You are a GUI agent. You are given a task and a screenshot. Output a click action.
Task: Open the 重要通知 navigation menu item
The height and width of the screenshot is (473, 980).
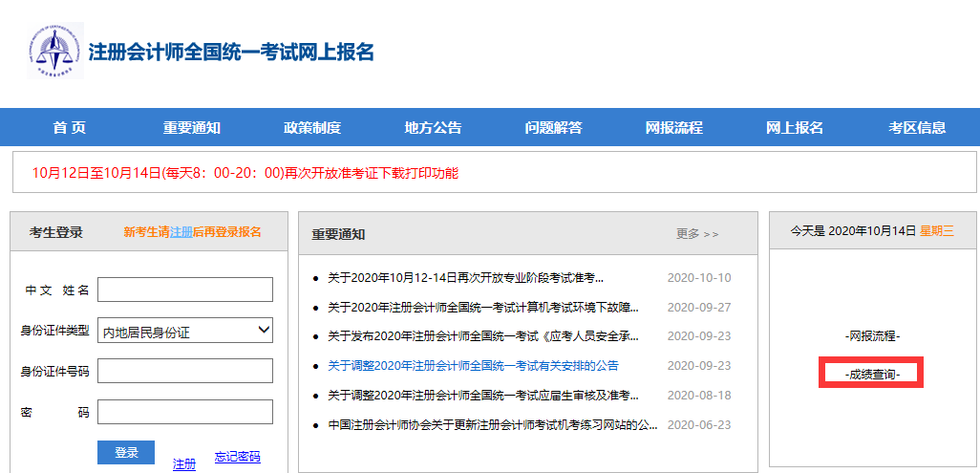click(191, 128)
